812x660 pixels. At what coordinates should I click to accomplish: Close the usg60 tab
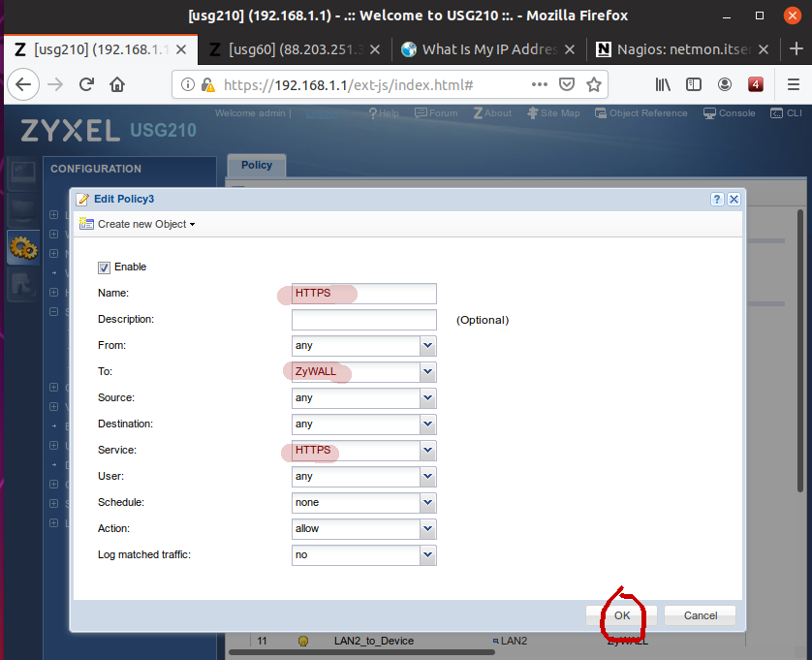pyautogui.click(x=375, y=49)
